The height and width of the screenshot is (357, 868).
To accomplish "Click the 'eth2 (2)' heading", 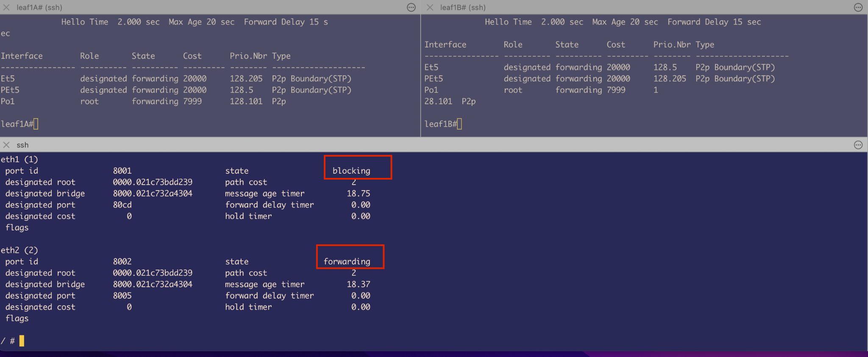I will (19, 250).
